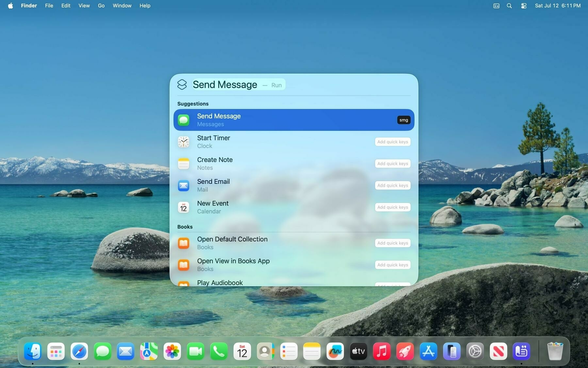Open the purple app beside News in Dock
The height and width of the screenshot is (368, 588).
pyautogui.click(x=521, y=351)
